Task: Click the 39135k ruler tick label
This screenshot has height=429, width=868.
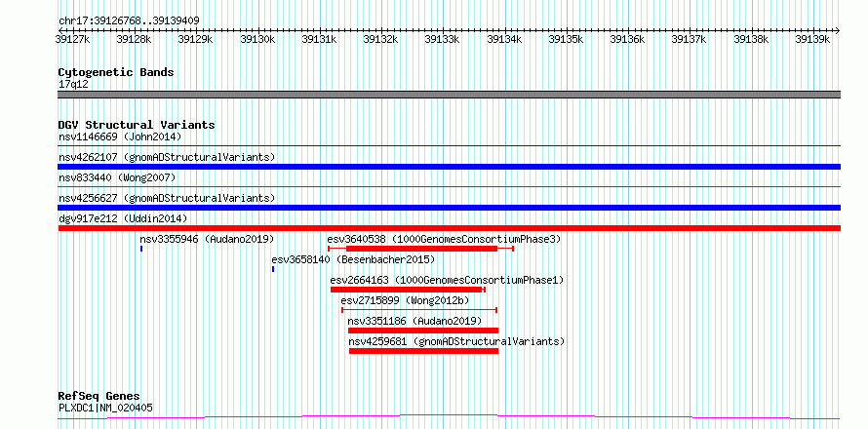Action: click(x=566, y=39)
